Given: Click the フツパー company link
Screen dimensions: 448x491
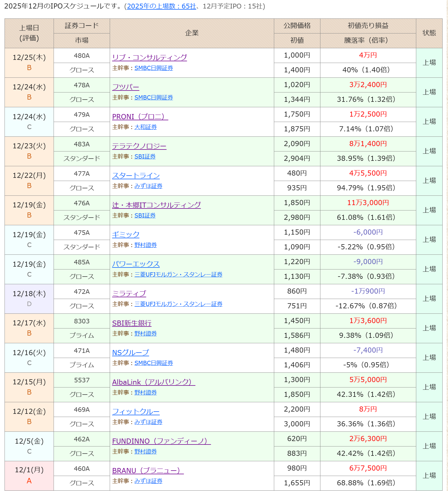Looking at the screenshot, I should click(126, 87).
